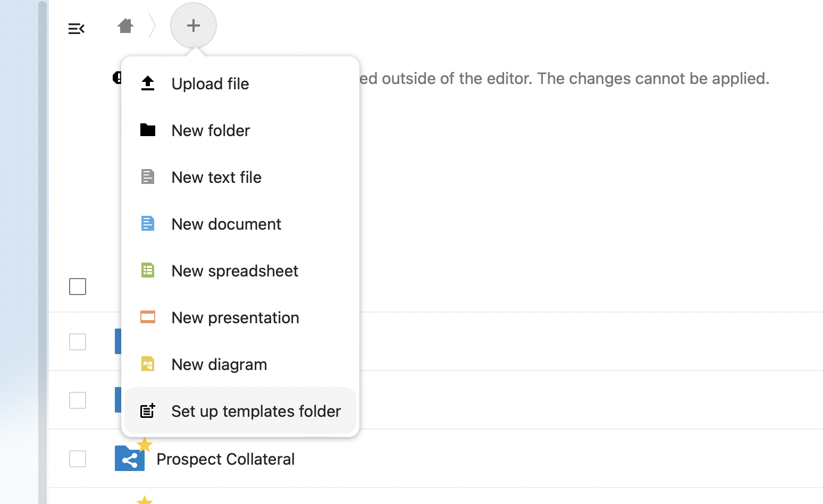Collapse the left navigation sidebar

click(x=76, y=28)
